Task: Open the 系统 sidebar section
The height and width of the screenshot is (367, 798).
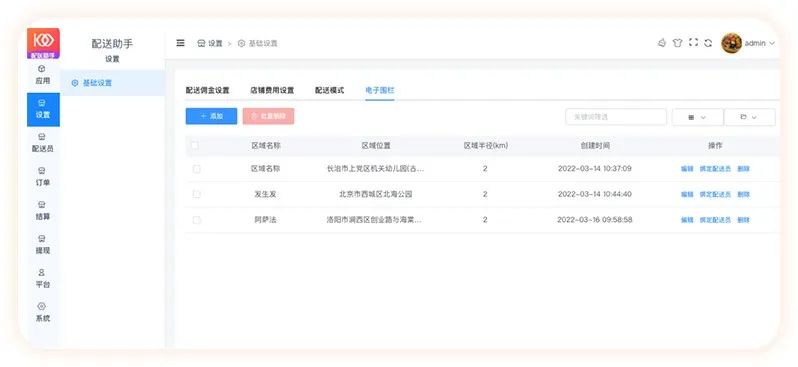Action: [x=43, y=313]
